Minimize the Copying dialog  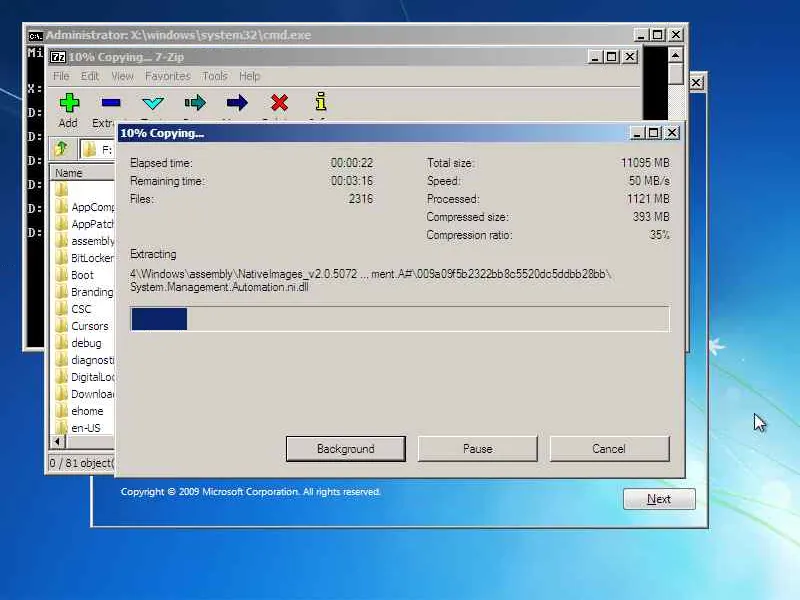tap(636, 133)
